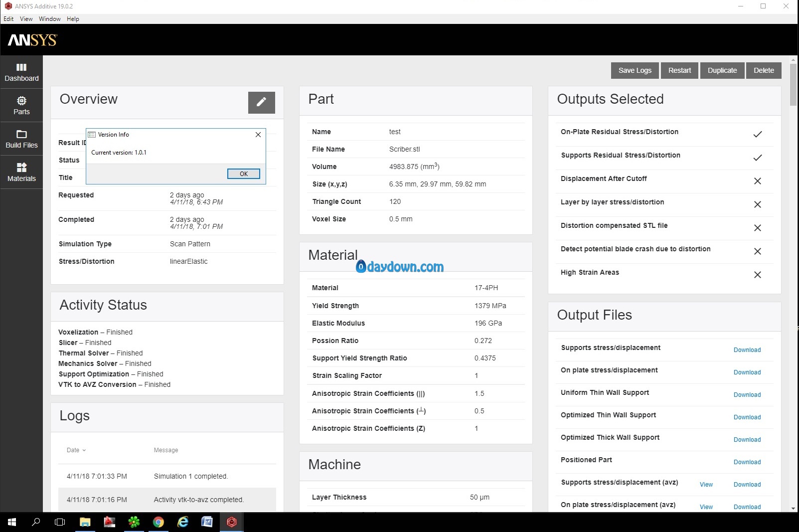Open the Parts sidebar section
799x532 pixels.
[x=21, y=106]
